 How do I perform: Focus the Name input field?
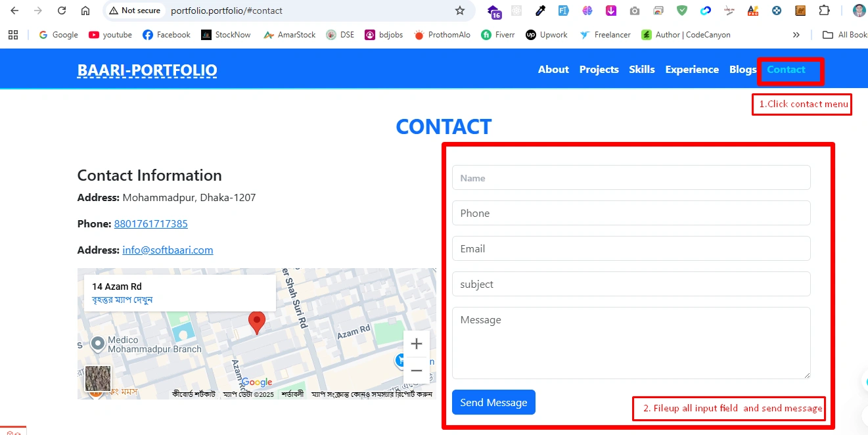point(631,178)
